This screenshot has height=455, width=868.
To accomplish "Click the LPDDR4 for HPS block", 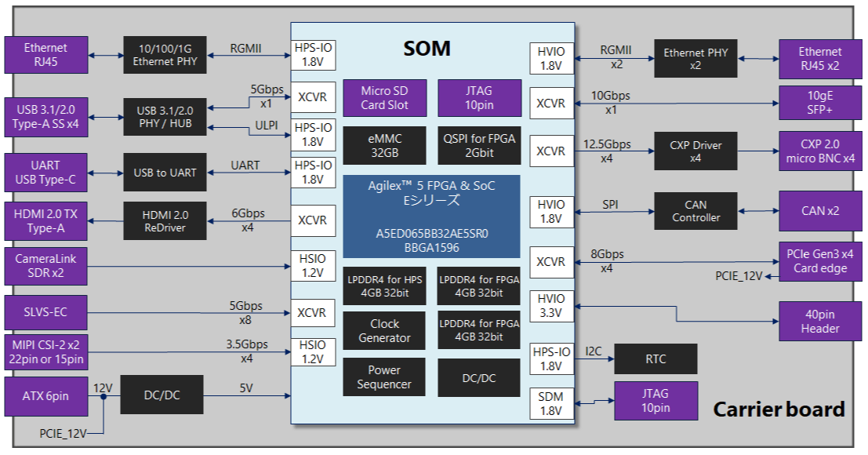I will coord(385,286).
